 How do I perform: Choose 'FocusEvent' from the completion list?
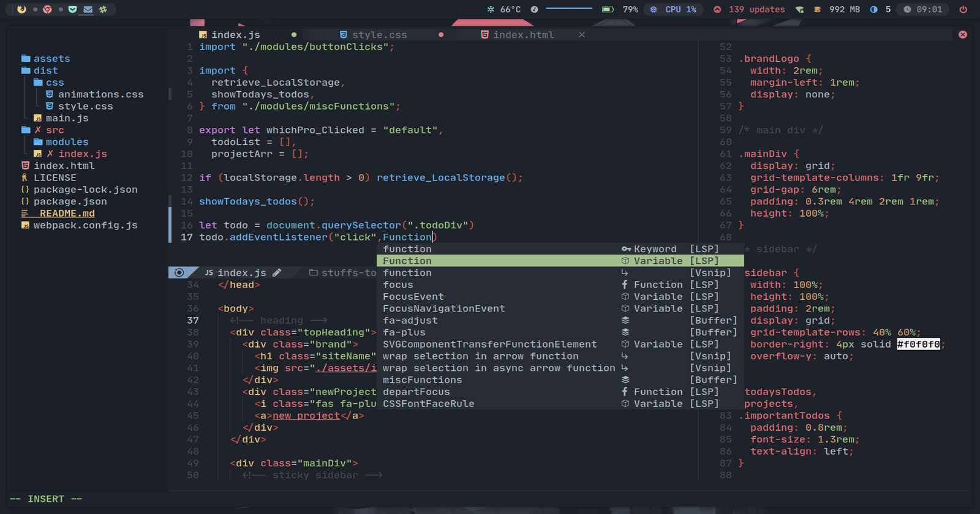point(413,297)
